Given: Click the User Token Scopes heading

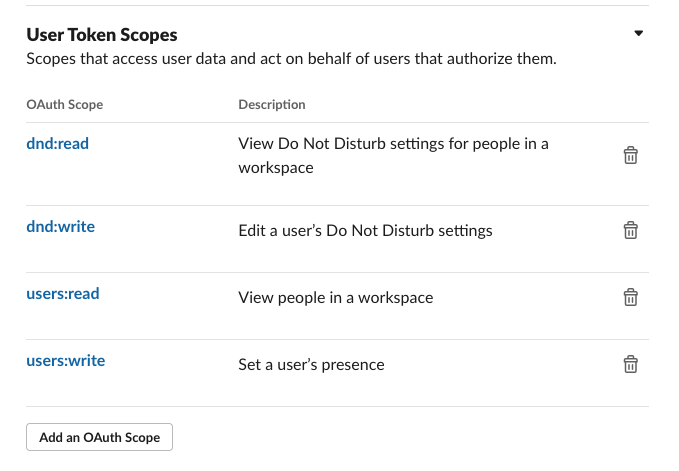Looking at the screenshot, I should pos(101,35).
